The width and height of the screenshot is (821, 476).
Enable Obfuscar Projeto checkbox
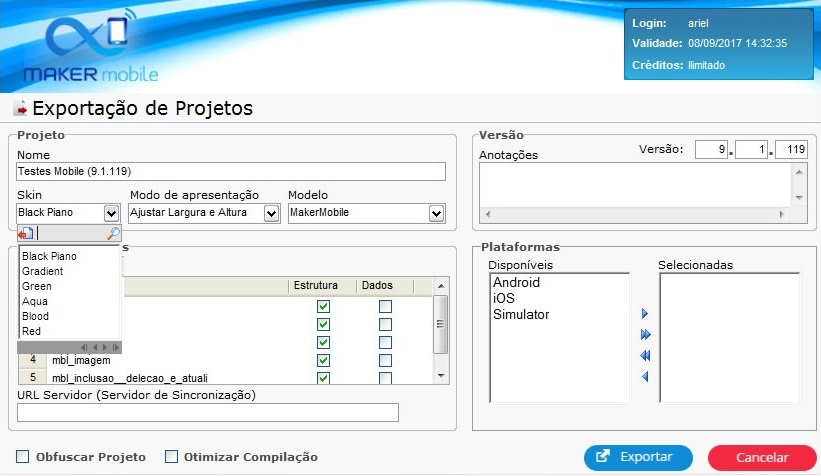click(23, 457)
